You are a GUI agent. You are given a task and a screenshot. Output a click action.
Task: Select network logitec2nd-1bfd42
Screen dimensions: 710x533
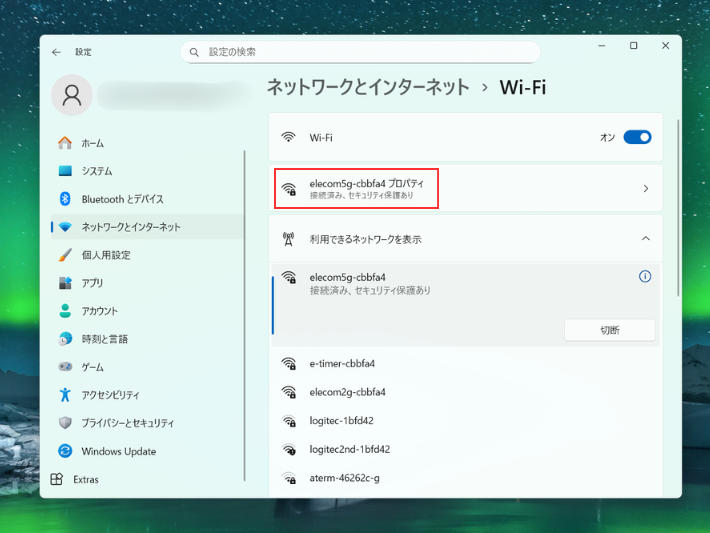[x=465, y=449]
